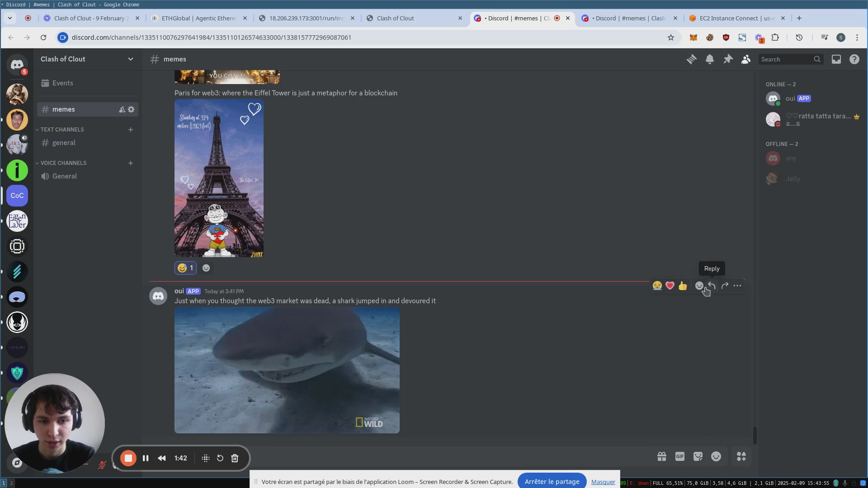Open GIF picker in message bar

680,457
